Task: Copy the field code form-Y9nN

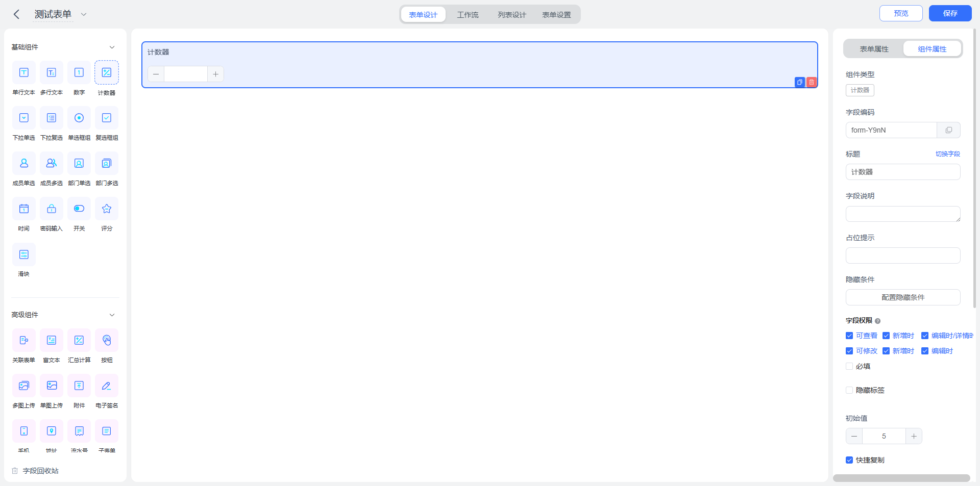Action: pyautogui.click(x=948, y=130)
